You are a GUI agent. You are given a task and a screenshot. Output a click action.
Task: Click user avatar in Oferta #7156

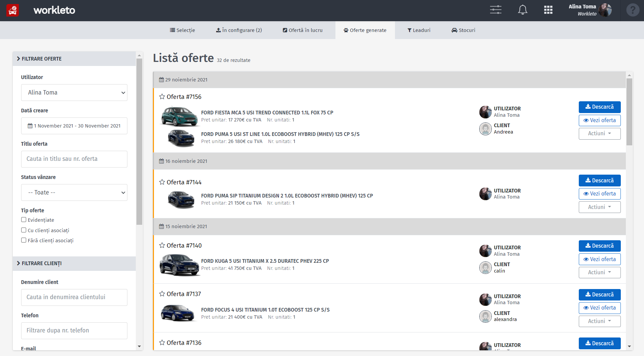click(x=485, y=112)
